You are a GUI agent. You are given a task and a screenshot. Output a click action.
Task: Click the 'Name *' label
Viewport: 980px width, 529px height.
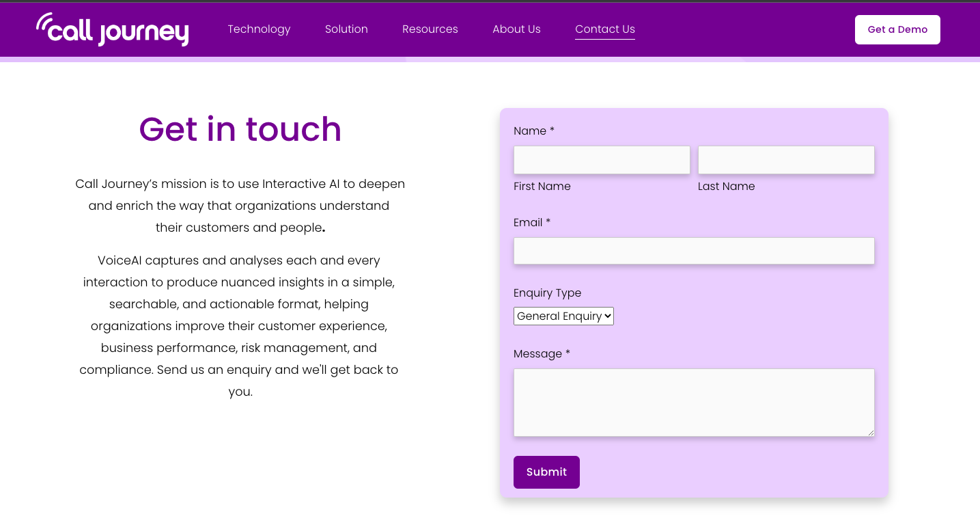coord(534,131)
